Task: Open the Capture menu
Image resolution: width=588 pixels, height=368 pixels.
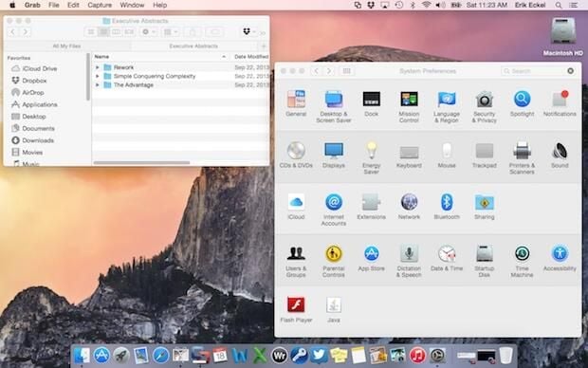Action: coord(100,5)
